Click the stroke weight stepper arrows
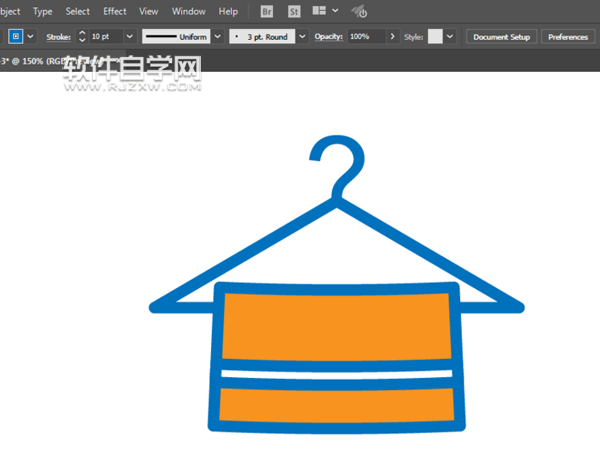The width and height of the screenshot is (600, 459). coord(82,36)
